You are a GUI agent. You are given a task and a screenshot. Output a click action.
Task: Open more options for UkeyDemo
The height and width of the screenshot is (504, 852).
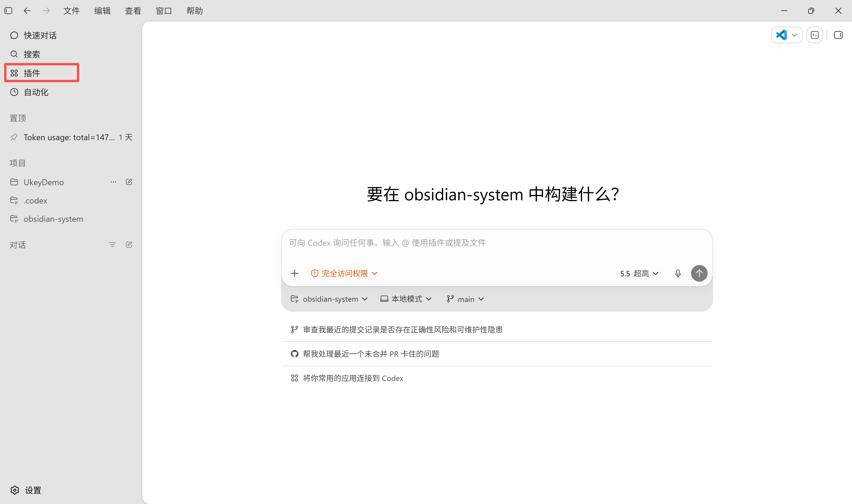pyautogui.click(x=113, y=182)
